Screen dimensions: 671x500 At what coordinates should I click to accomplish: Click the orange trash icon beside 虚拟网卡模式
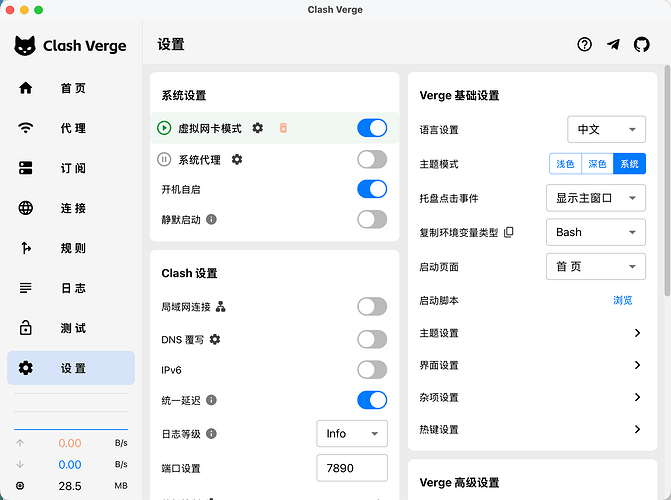(283, 128)
